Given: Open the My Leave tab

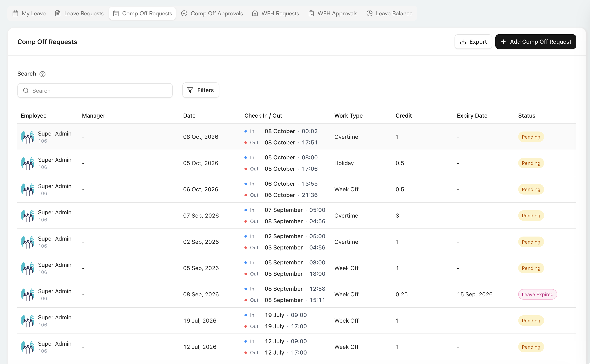Looking at the screenshot, I should click(x=29, y=14).
